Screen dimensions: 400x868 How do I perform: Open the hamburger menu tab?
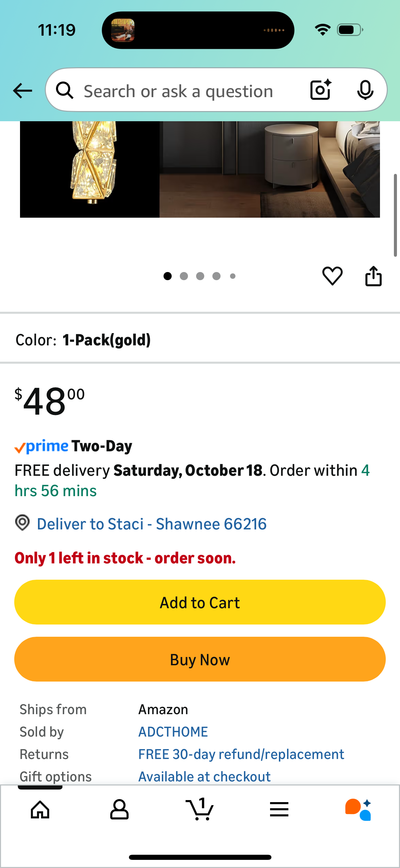click(x=279, y=810)
